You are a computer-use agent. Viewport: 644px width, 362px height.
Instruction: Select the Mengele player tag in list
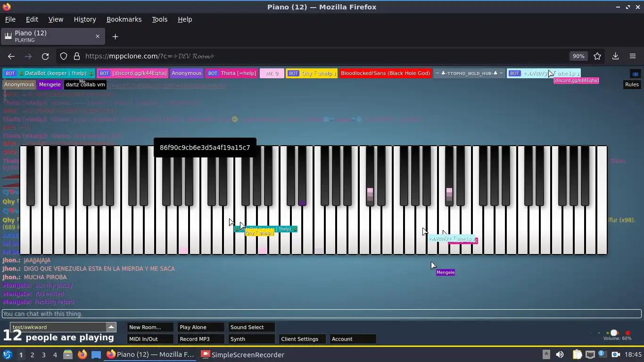point(50,84)
